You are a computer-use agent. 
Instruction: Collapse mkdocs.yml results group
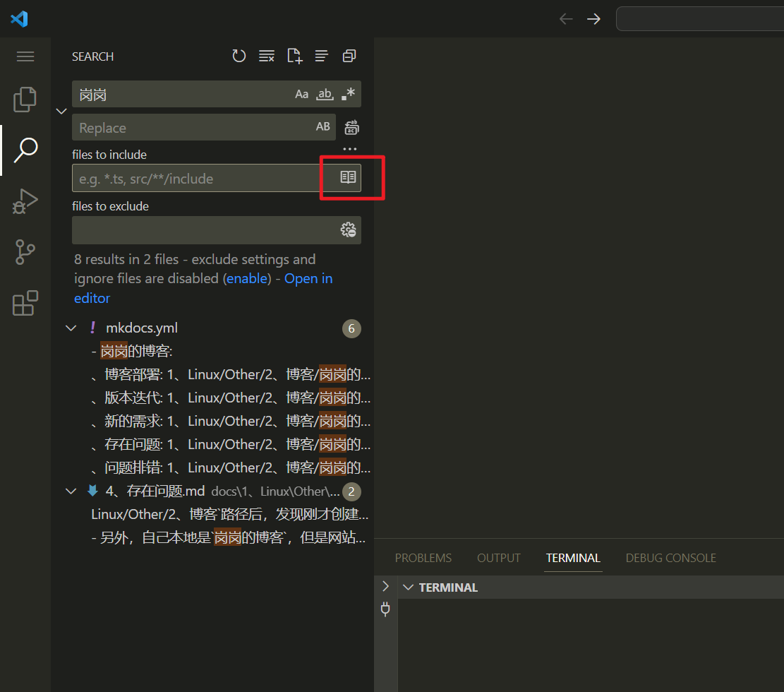71,328
